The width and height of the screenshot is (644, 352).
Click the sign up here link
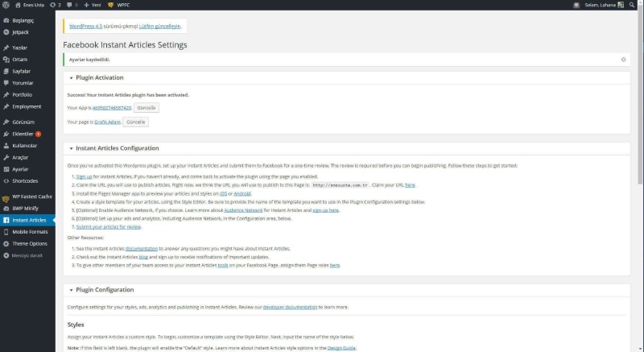(325, 210)
